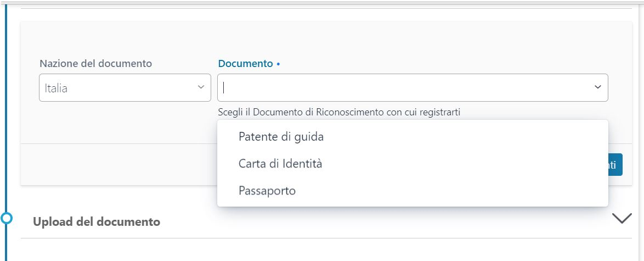Click the circular step marker on the timeline

click(7, 218)
